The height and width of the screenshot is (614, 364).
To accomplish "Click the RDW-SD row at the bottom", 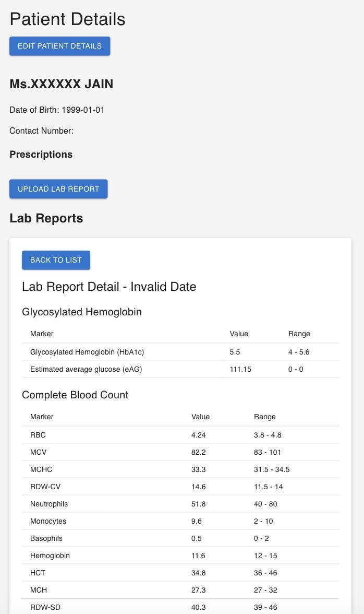I will coord(45,607).
